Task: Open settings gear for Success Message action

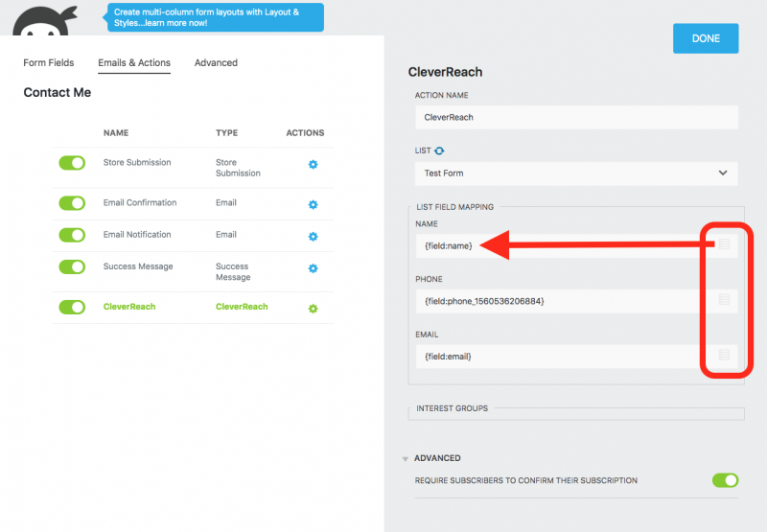Action: tap(313, 268)
